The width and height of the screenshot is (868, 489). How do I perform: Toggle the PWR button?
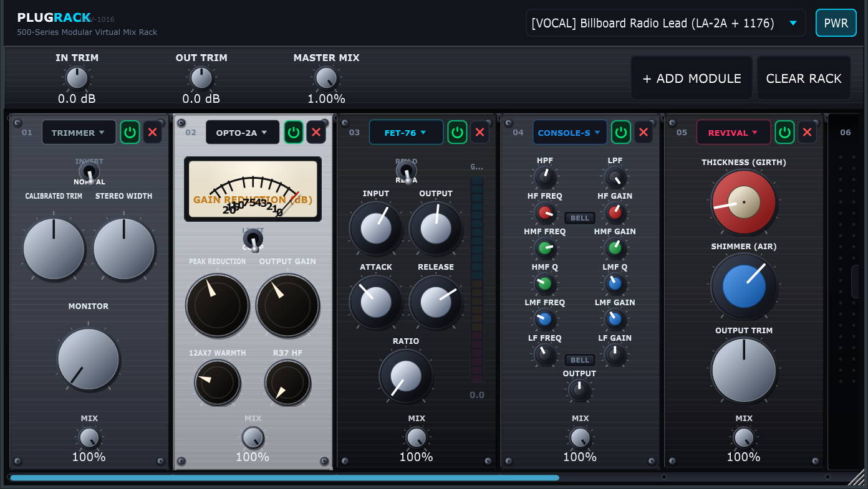[836, 23]
